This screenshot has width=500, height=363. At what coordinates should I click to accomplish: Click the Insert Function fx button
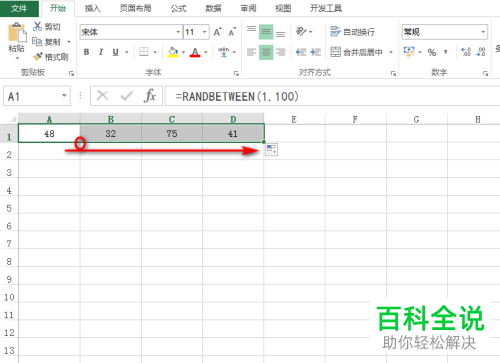point(150,96)
